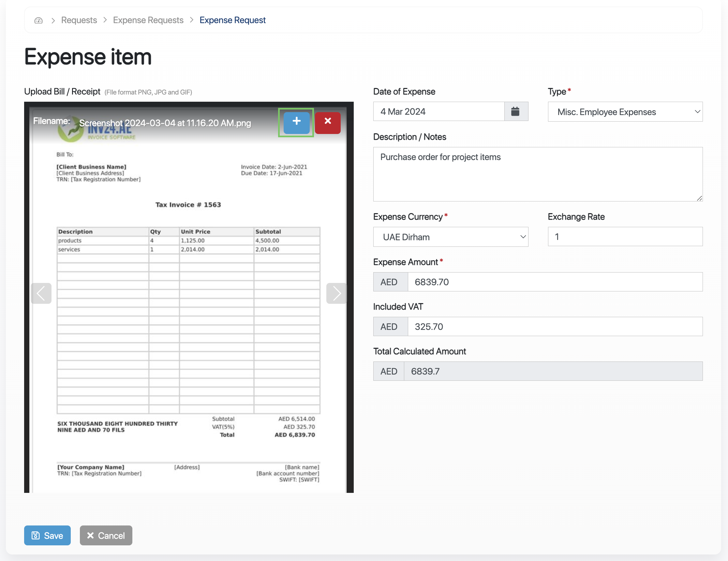The height and width of the screenshot is (561, 728).
Task: Click the dashboard home icon in breadcrumb
Action: point(38,20)
